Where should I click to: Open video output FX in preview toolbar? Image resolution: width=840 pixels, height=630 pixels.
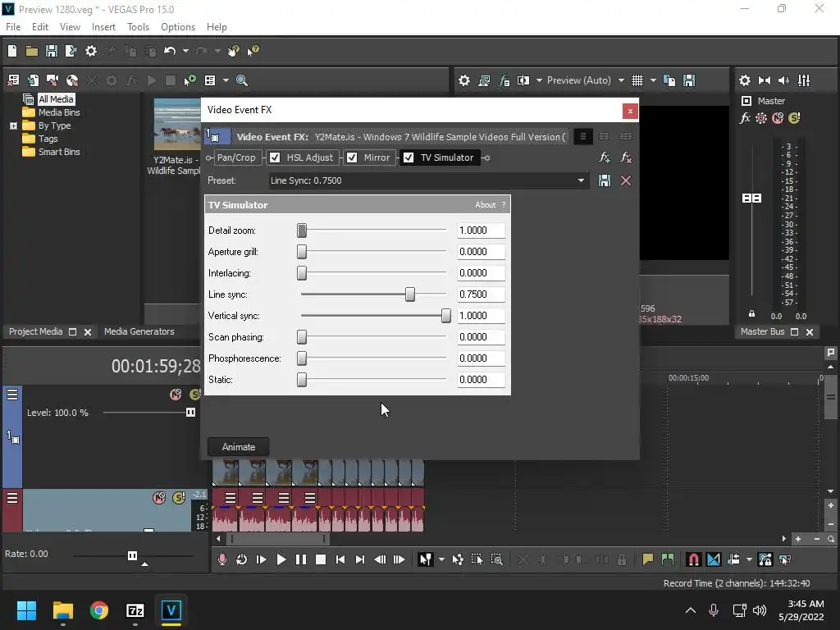click(504, 80)
